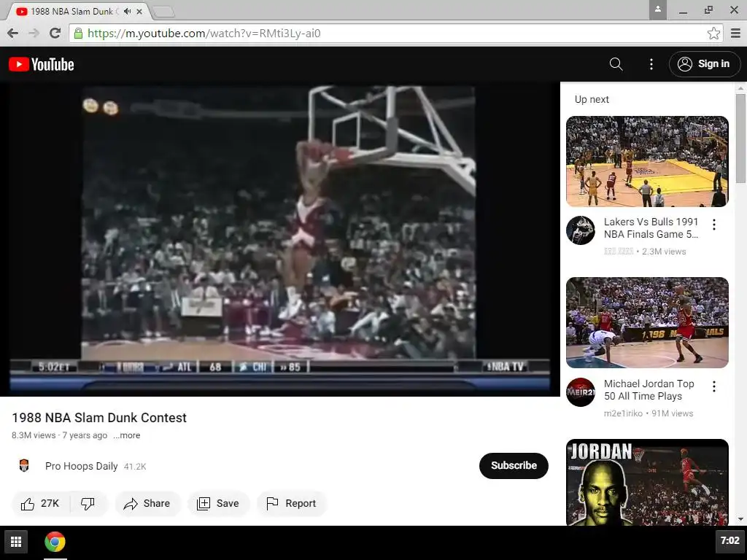Click the video player to pause playback
Viewport: 747px width, 560px height.
coord(279,238)
